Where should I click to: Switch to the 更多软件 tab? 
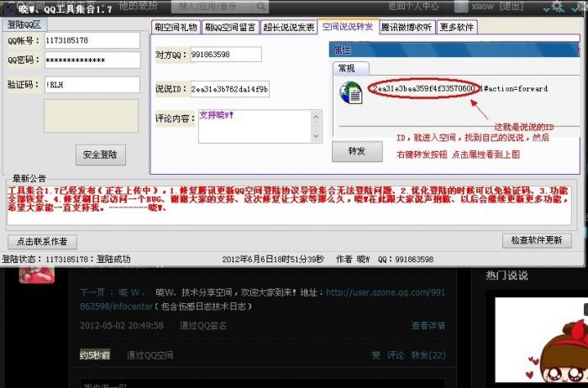pos(457,27)
